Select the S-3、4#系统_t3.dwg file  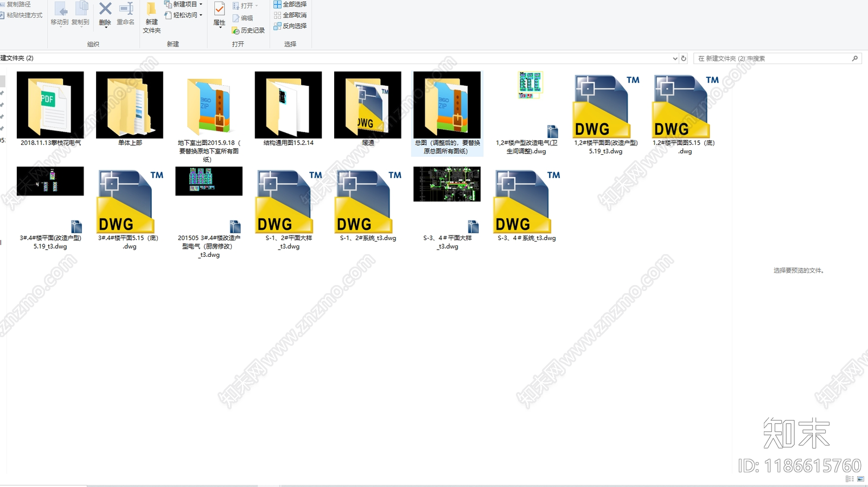coord(526,201)
